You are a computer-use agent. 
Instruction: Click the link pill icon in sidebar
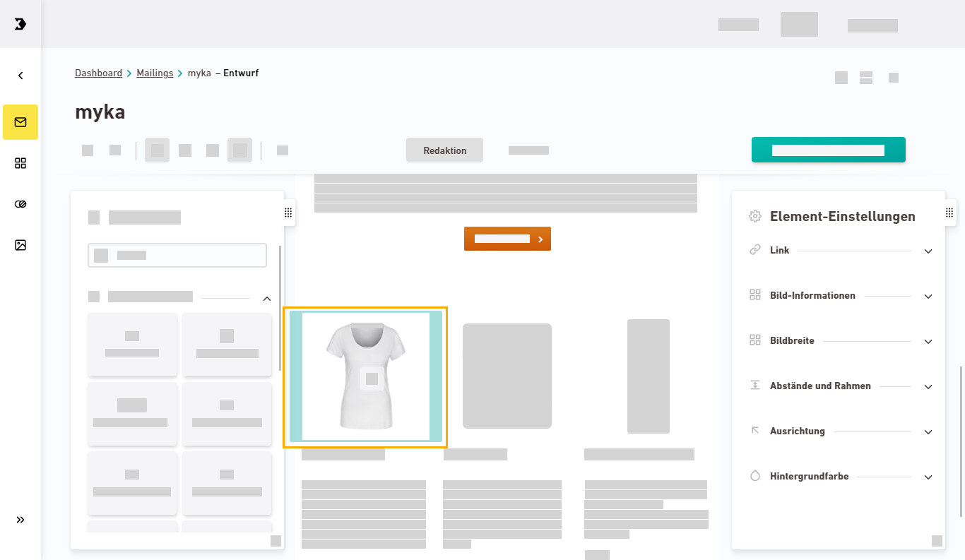pos(20,204)
